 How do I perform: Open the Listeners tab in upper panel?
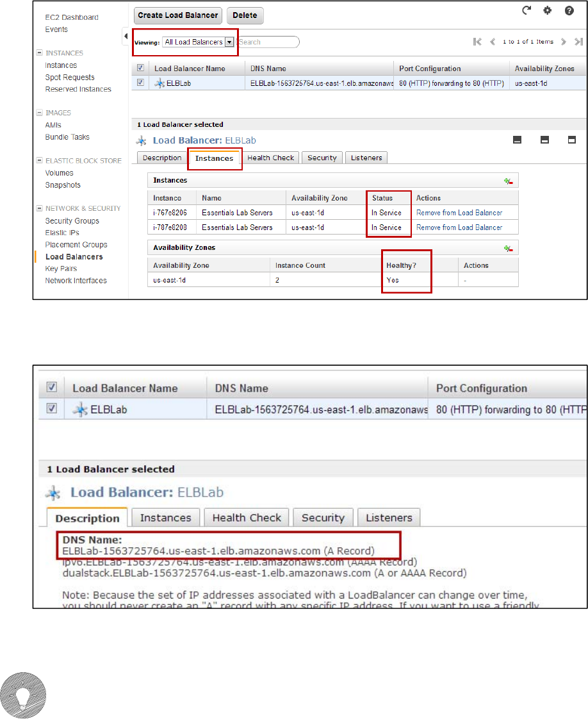[x=366, y=158]
